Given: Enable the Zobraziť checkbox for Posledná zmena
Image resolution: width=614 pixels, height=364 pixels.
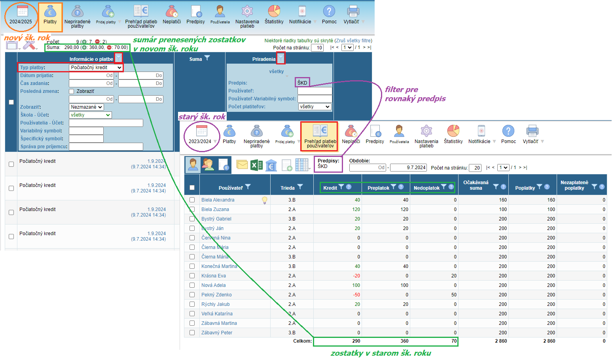Looking at the screenshot, I should [x=72, y=91].
